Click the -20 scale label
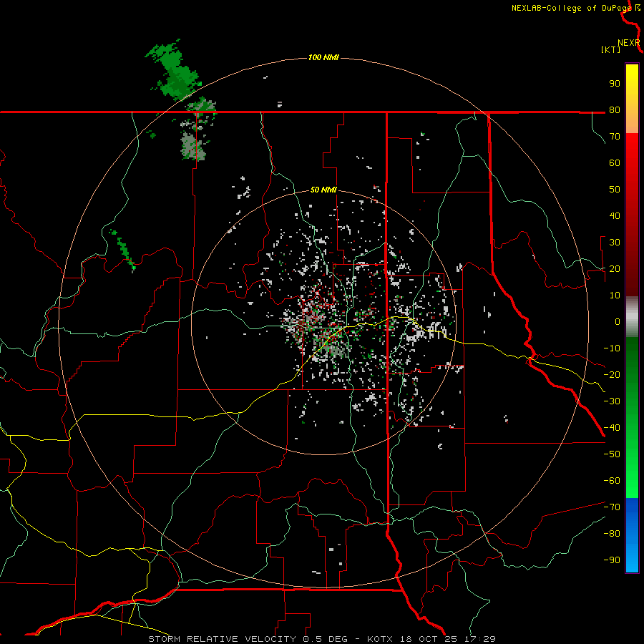Image resolution: width=644 pixels, height=644 pixels. 612,375
